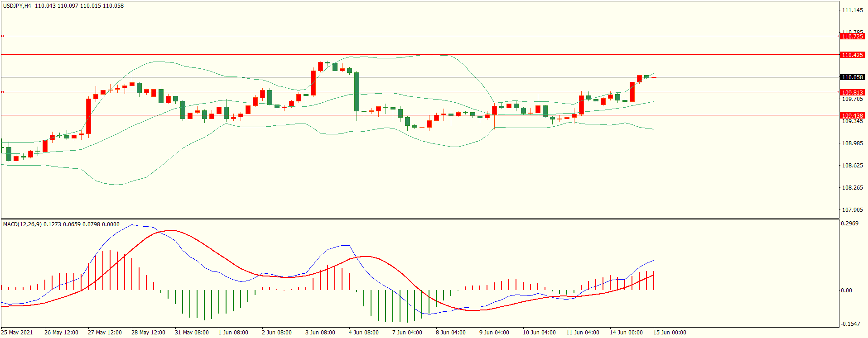The width and height of the screenshot is (868, 338).
Task: Click the 109.438 red price label
Action: tap(852, 115)
